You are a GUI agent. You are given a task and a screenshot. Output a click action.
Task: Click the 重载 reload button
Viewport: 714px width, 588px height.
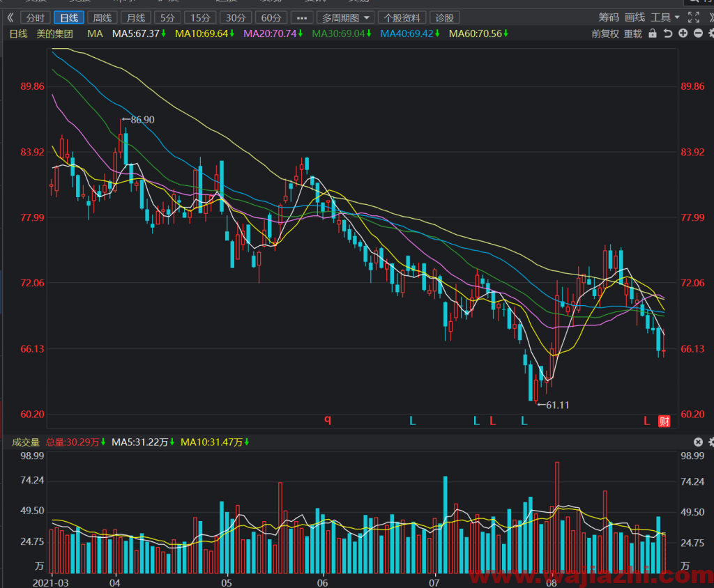click(633, 33)
